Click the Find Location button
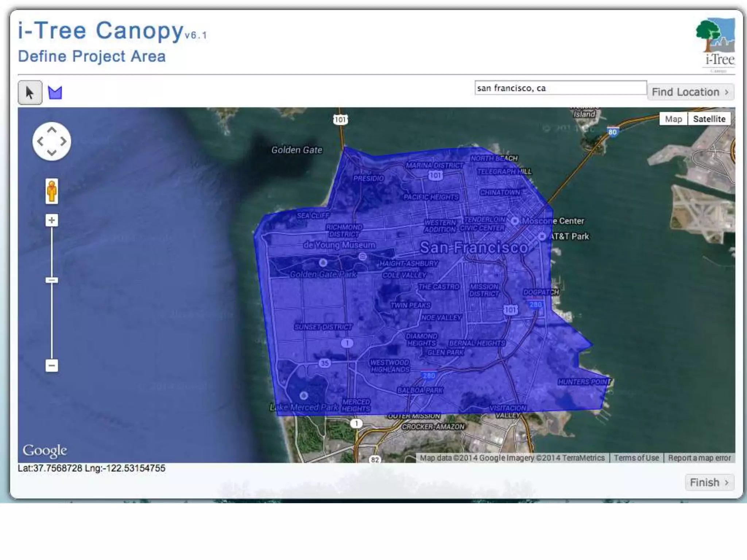 tap(690, 92)
